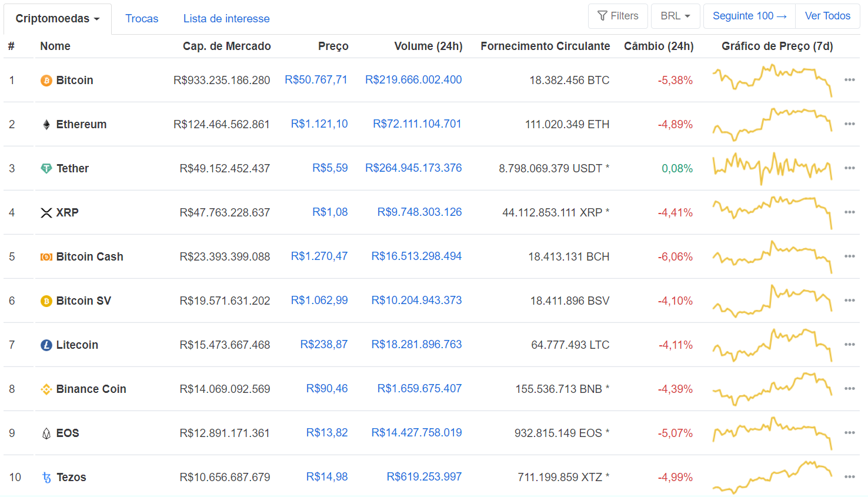Click the Bitcoin coin logo icon
The height and width of the screenshot is (497, 868).
click(x=46, y=81)
